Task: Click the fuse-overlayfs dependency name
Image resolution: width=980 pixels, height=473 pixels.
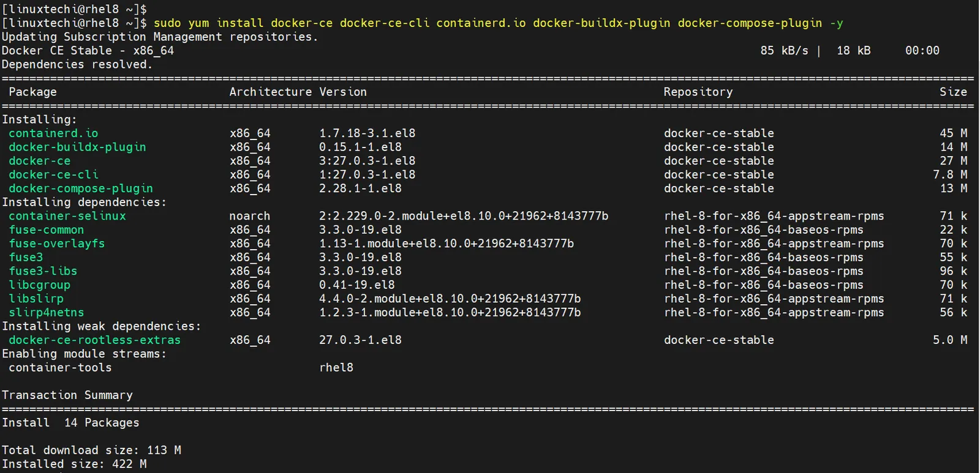Action: [57, 244]
